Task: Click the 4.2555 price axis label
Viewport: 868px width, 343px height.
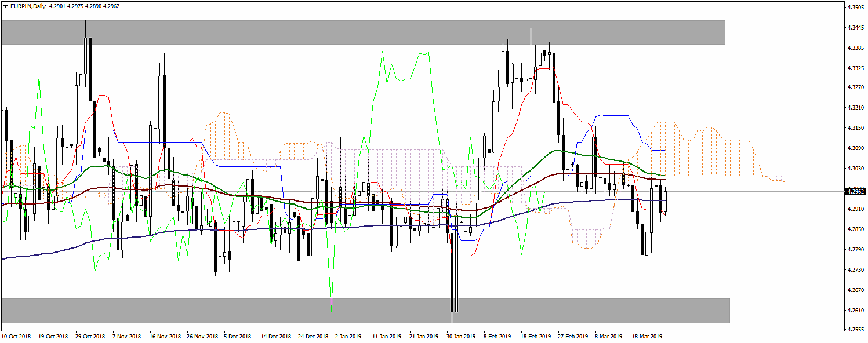Action: click(x=856, y=330)
